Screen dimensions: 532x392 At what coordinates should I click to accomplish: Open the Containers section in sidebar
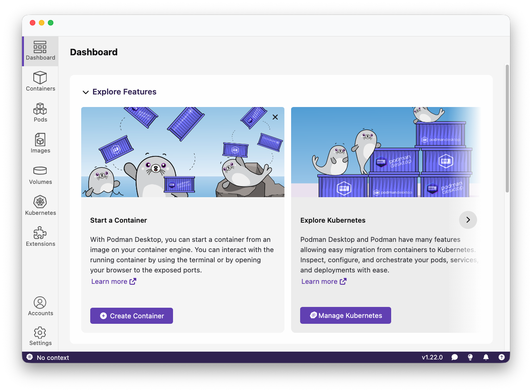pos(40,82)
